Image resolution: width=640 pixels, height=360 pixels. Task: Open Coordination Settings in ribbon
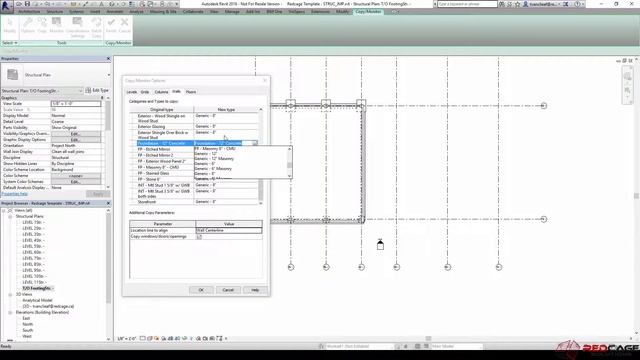pos(77,27)
